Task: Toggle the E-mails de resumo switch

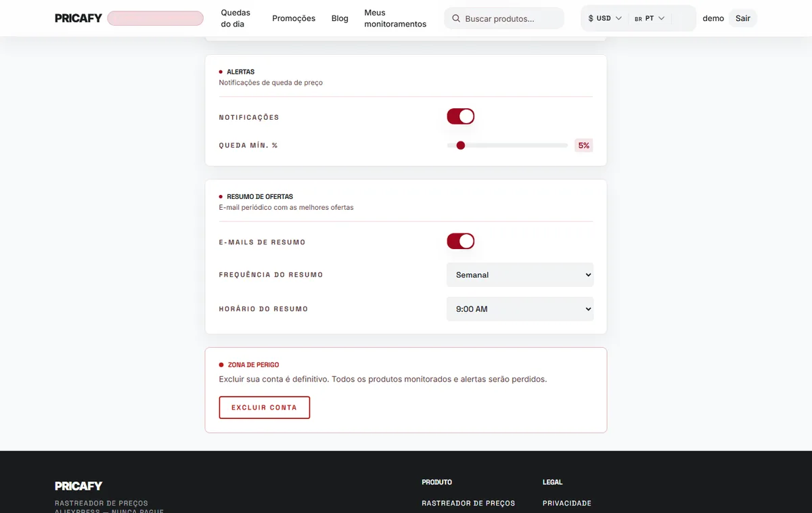Action: point(461,241)
